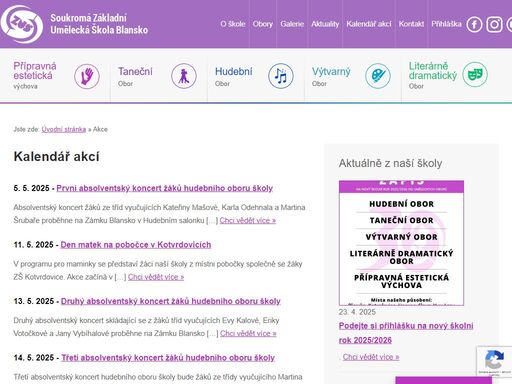The width and height of the screenshot is (512, 384).
Task: Click the Úvodní stránka breadcrumb link
Action: click(64, 129)
